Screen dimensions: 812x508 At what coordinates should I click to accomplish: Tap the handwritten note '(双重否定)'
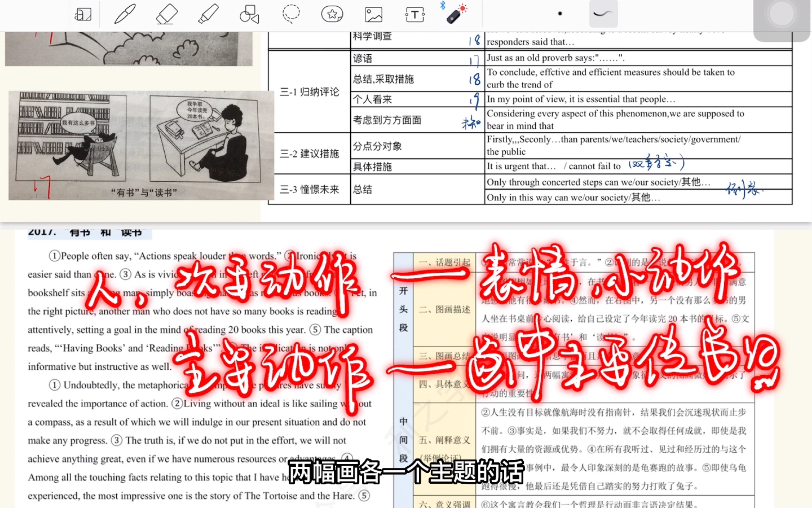657,162
